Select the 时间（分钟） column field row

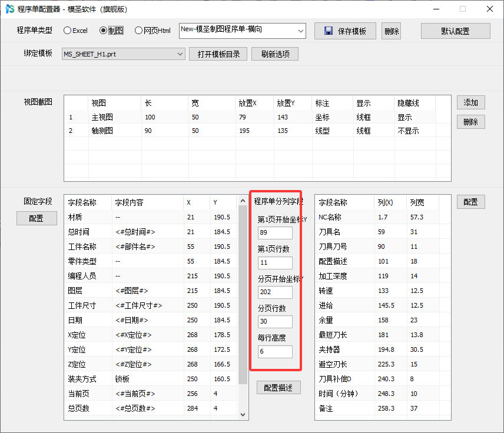coord(383,394)
